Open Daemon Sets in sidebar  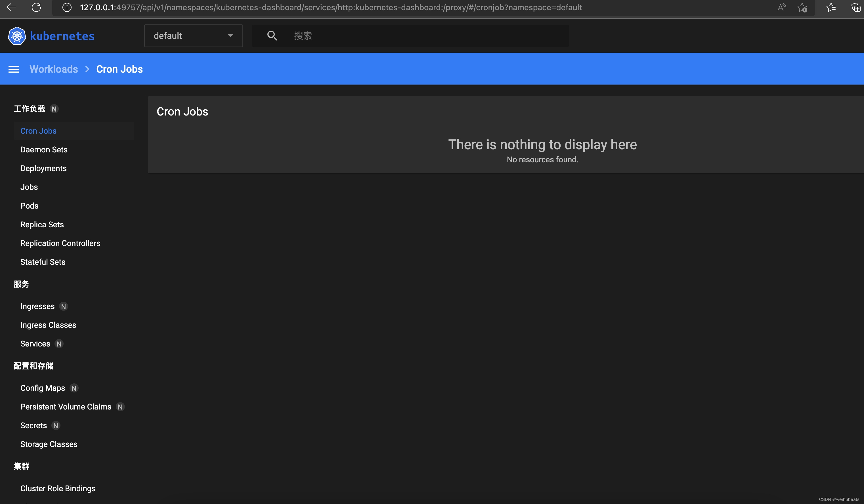click(x=44, y=150)
